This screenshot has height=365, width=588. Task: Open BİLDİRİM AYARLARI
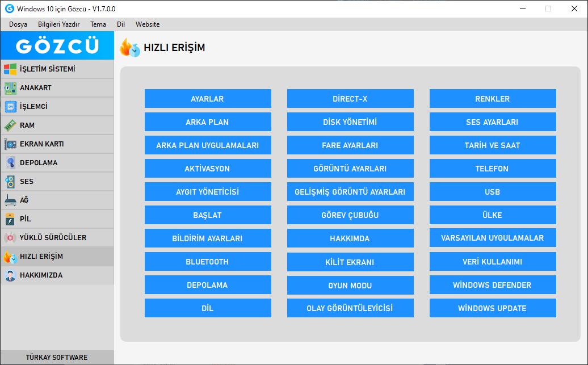208,238
